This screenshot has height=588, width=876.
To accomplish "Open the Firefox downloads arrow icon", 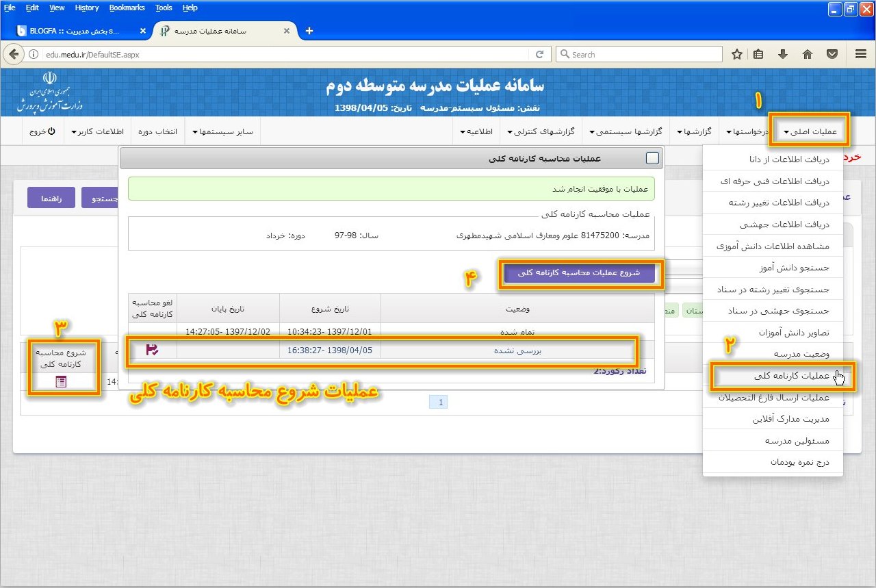I will 783,54.
